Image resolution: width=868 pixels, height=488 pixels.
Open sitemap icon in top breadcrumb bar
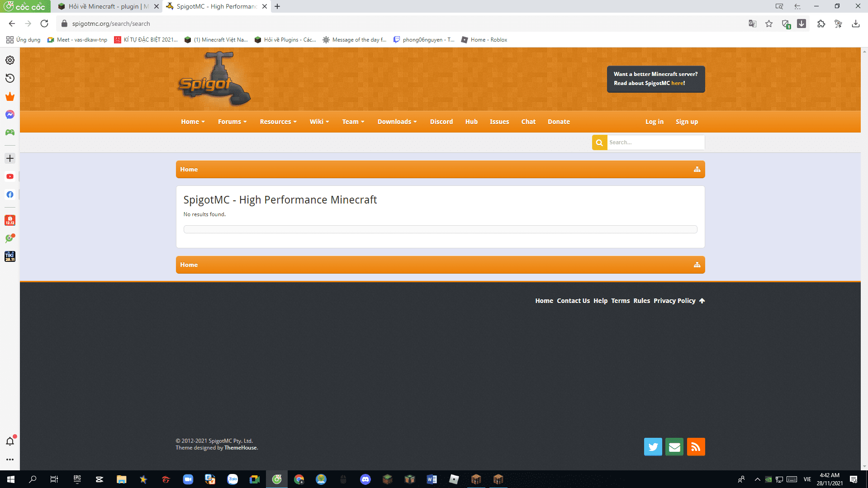[697, 169]
